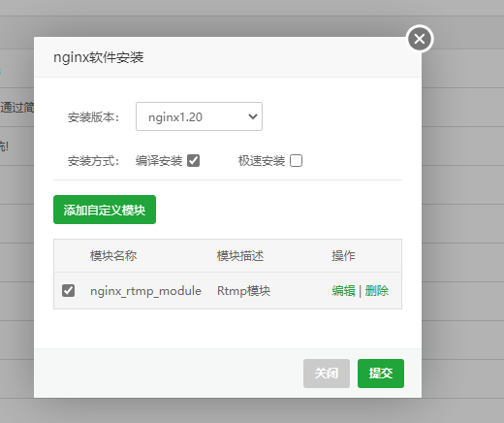
Task: Click the 操作 column header
Action: (343, 256)
